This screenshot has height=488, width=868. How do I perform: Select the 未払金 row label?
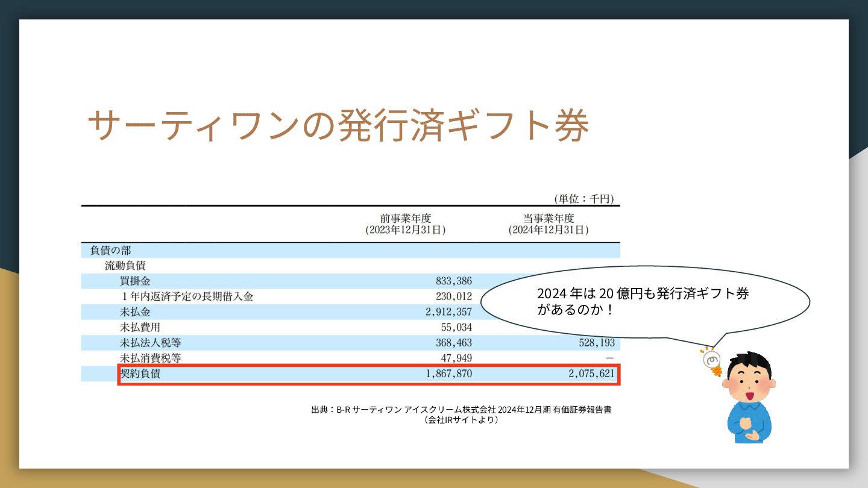point(135,312)
